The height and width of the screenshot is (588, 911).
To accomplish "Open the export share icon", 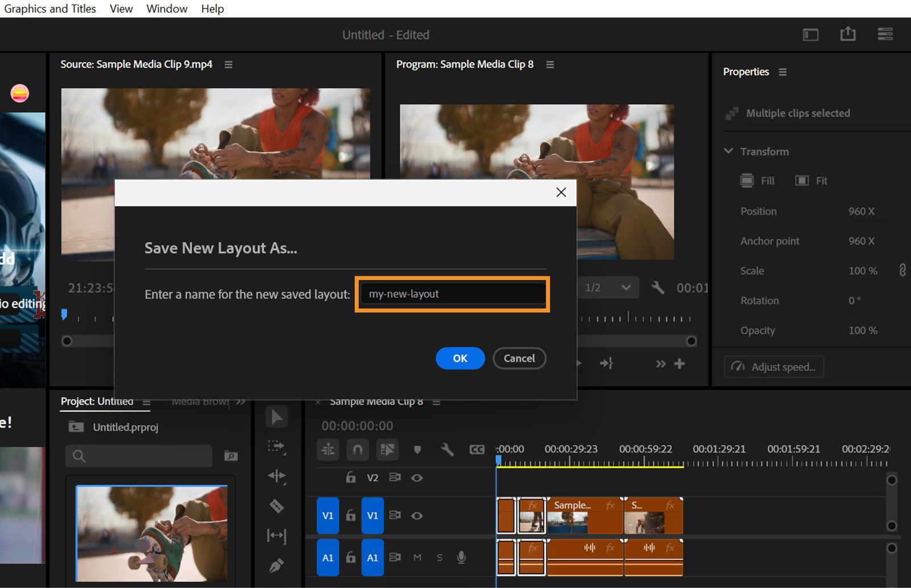I will coord(848,34).
